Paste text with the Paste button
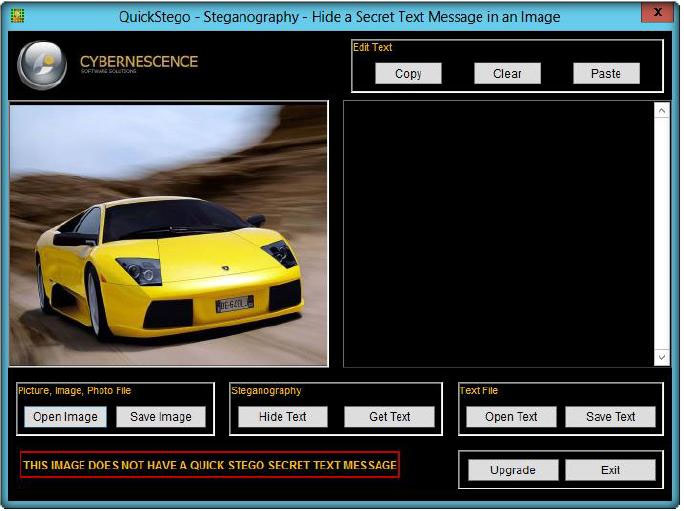The width and height of the screenshot is (684, 511). pos(606,74)
